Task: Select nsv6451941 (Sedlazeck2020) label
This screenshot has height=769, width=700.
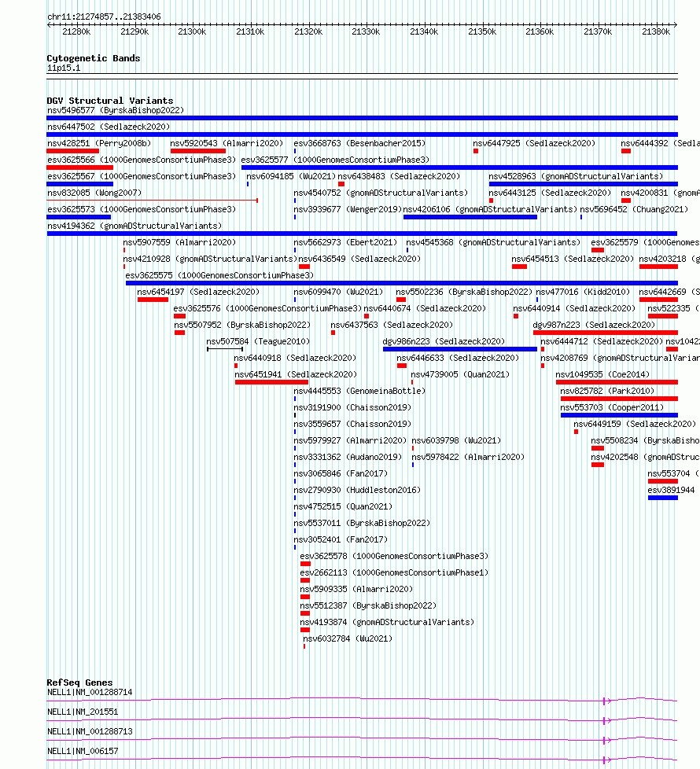Action: pyautogui.click(x=296, y=375)
